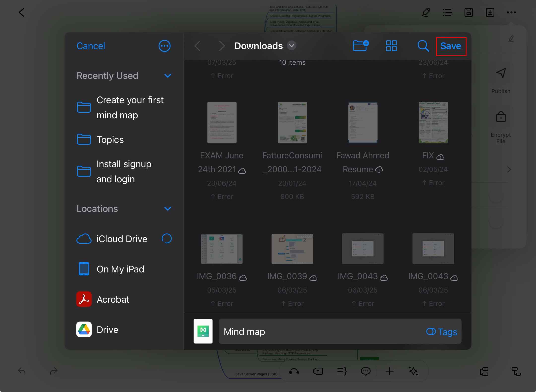The height and width of the screenshot is (392, 536).
Task: Collapse the Locations section
Action: click(168, 209)
